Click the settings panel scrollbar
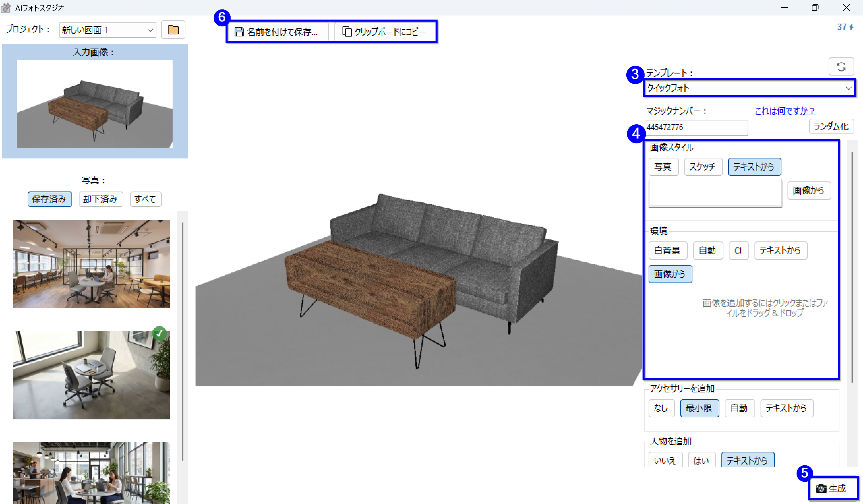The height and width of the screenshot is (504, 863). 852,267
